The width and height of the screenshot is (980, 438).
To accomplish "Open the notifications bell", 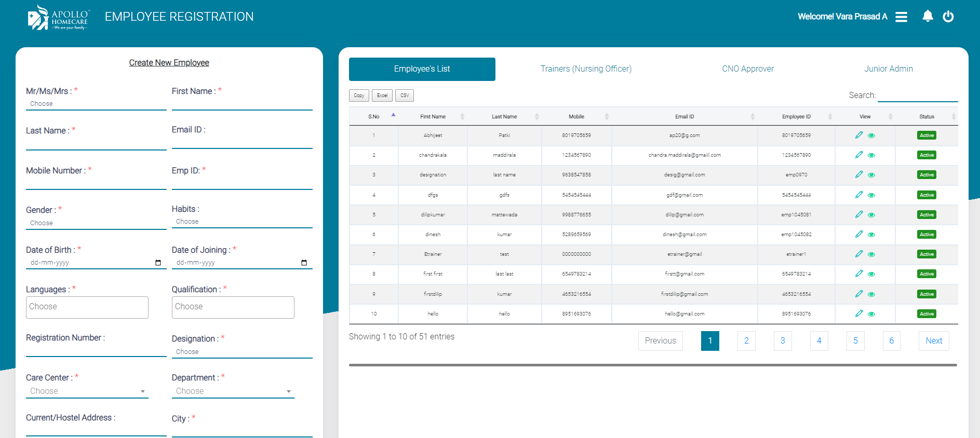I will [x=928, y=17].
